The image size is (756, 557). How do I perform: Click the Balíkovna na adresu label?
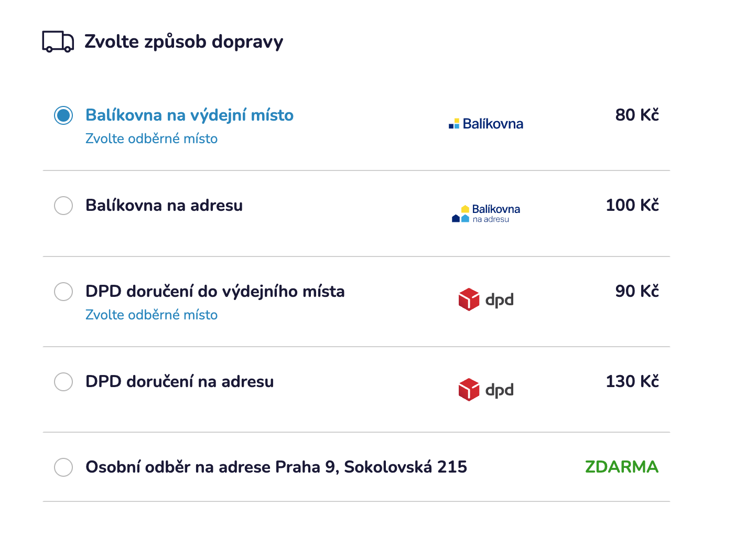pyautogui.click(x=164, y=206)
